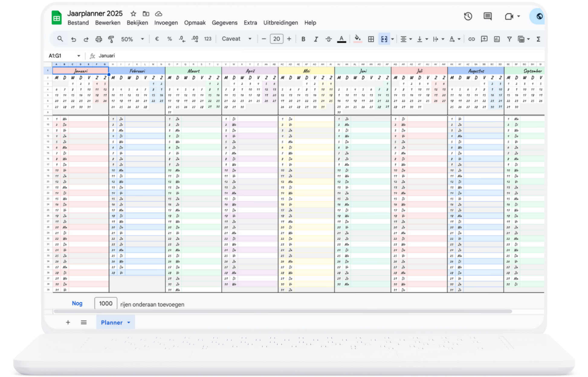Toggle bold formatting
This screenshot has width=588, height=377.
[303, 39]
